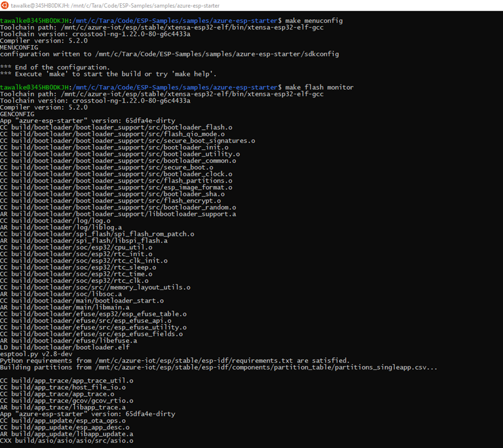Click the "Execute 'make' to start the build" line
This screenshot has height=448, width=503.
coord(108,74)
